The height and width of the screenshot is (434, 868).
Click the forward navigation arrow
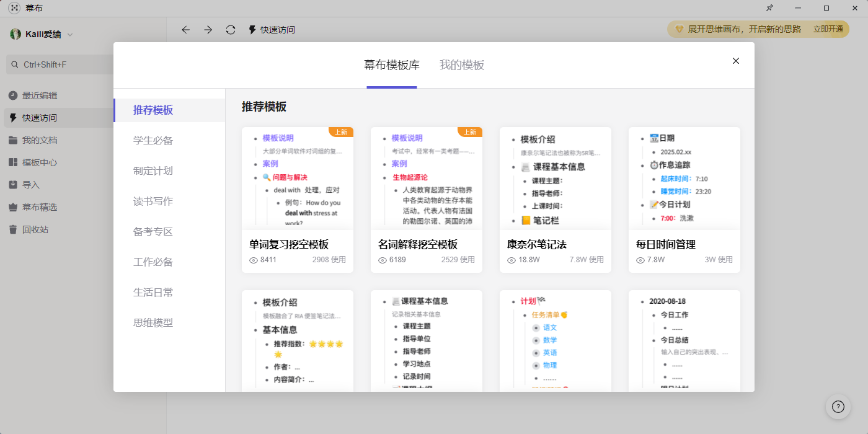click(208, 30)
